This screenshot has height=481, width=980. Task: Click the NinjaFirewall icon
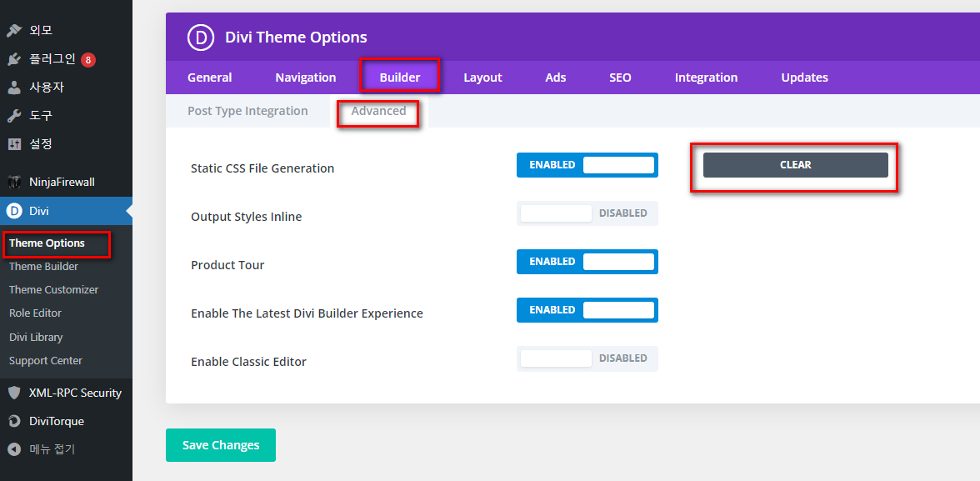coord(14,183)
